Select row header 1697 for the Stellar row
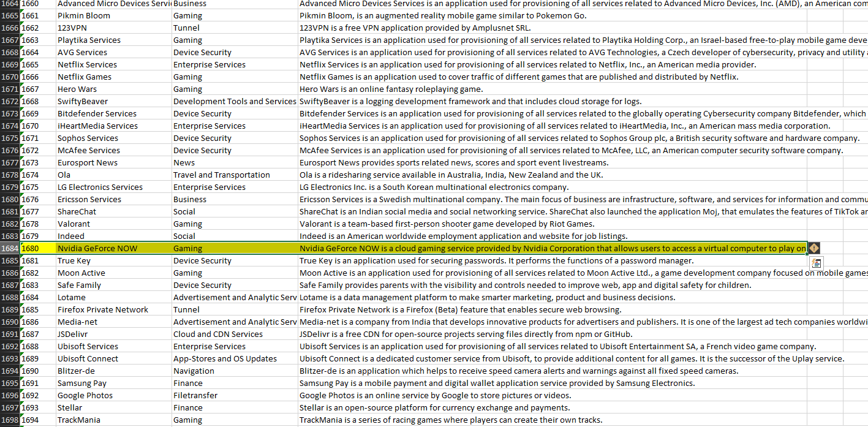This screenshot has width=868, height=427. point(10,407)
